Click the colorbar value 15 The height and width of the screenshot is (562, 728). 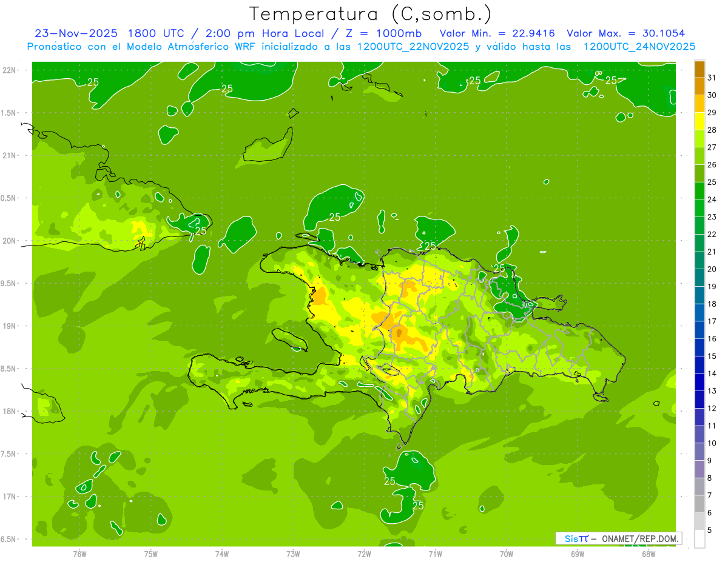click(x=712, y=356)
